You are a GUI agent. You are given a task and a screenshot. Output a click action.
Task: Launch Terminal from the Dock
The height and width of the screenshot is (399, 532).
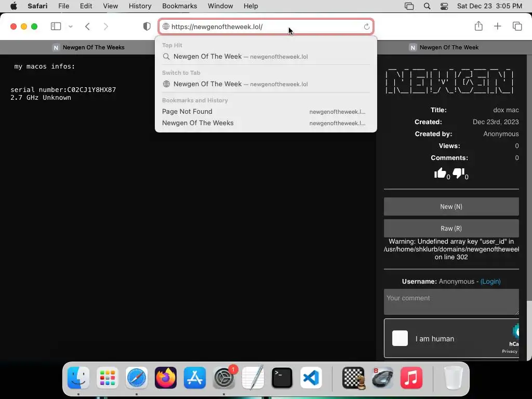(282, 378)
